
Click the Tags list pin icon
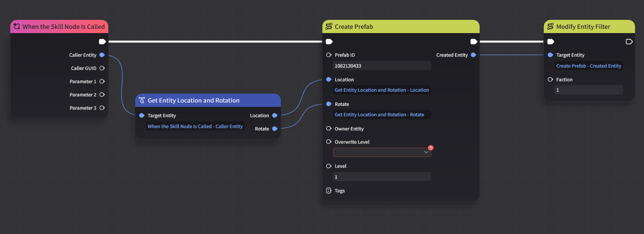(x=329, y=191)
